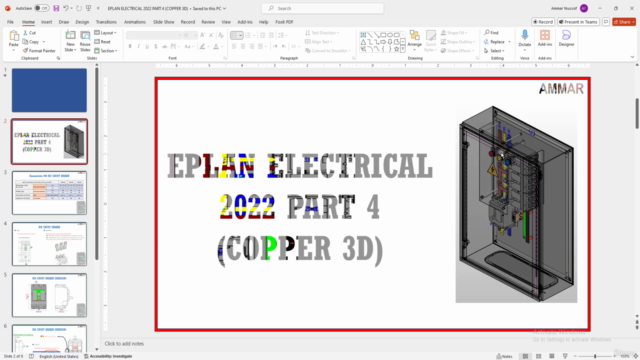This screenshot has height=360, width=640.
Task: Open the Transitions tab
Action: pyautogui.click(x=106, y=22)
